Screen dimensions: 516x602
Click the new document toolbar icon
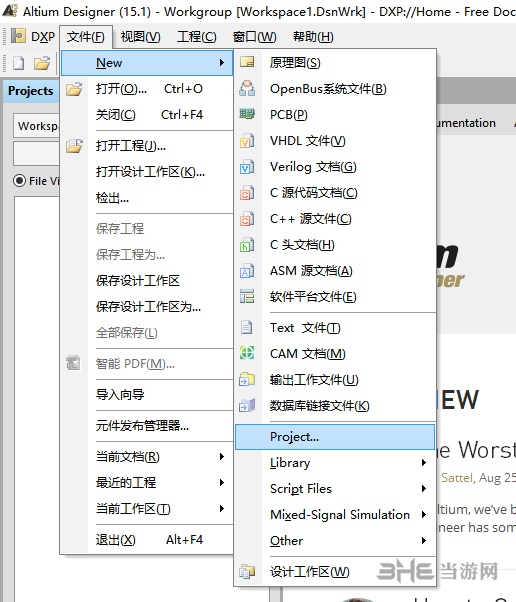point(18,63)
